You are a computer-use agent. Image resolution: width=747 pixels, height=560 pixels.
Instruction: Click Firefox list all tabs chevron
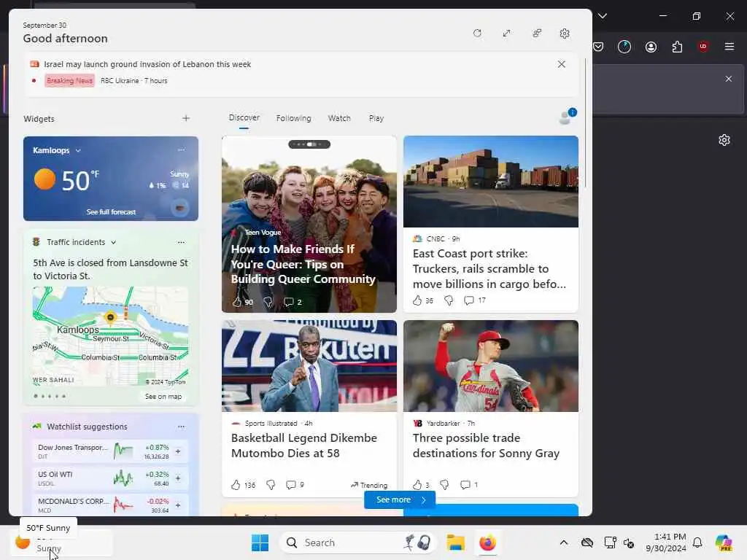click(x=602, y=16)
